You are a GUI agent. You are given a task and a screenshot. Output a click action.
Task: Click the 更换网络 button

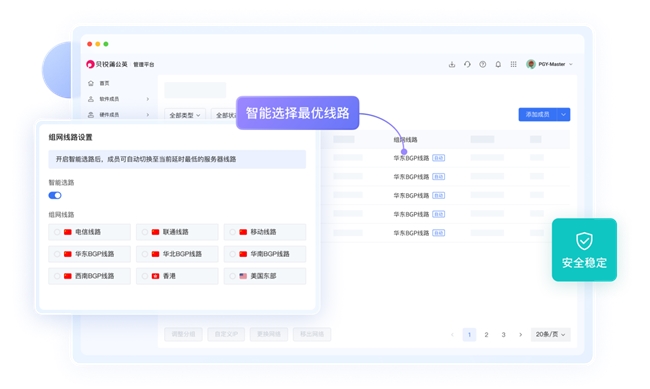269,334
